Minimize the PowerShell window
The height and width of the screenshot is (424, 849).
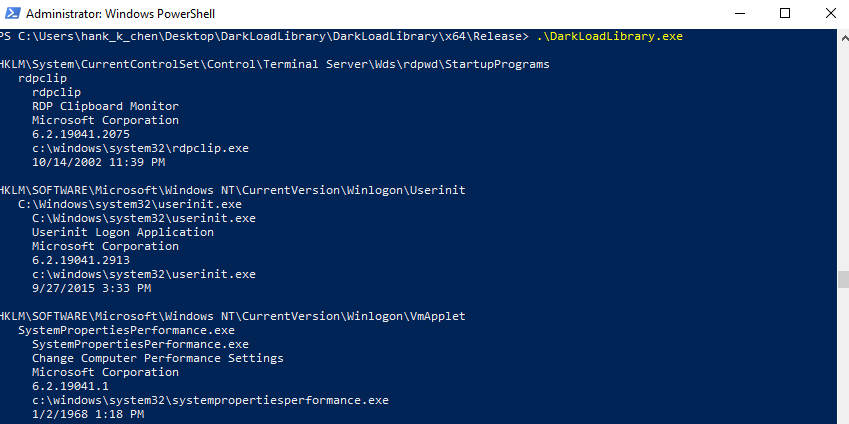pos(739,14)
